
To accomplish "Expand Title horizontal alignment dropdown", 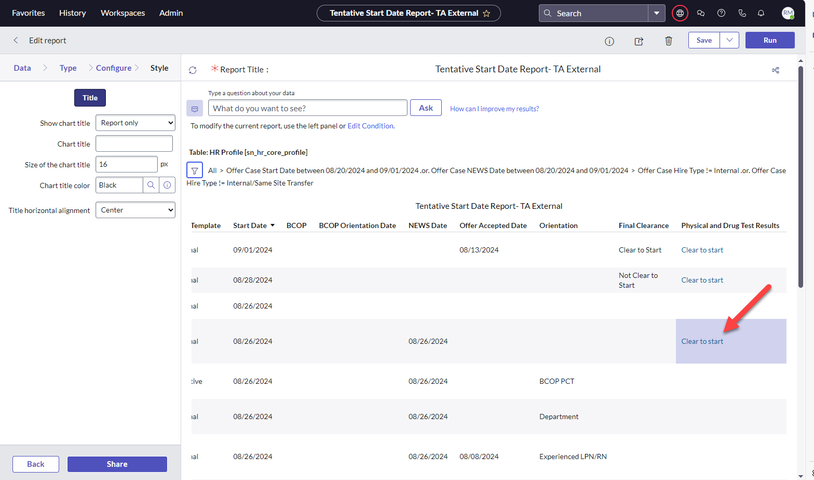I will tap(135, 211).
